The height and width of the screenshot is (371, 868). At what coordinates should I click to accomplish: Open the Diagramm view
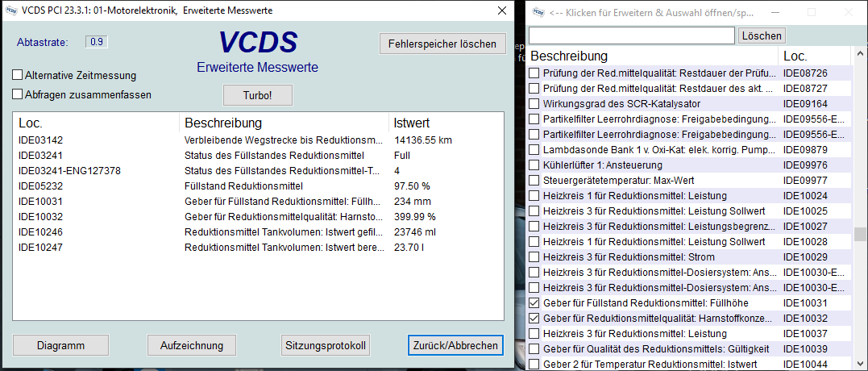pos(61,345)
